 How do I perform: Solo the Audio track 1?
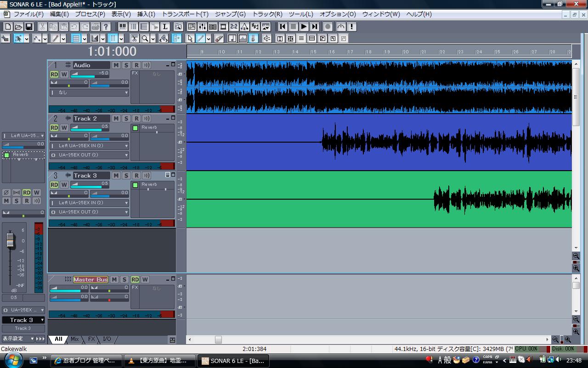[x=126, y=65]
